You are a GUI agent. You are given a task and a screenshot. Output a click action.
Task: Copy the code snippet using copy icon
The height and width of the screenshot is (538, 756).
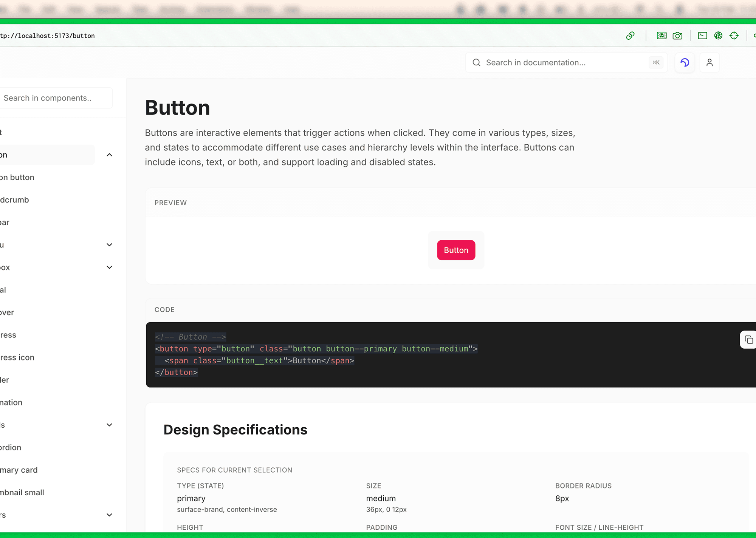748,340
